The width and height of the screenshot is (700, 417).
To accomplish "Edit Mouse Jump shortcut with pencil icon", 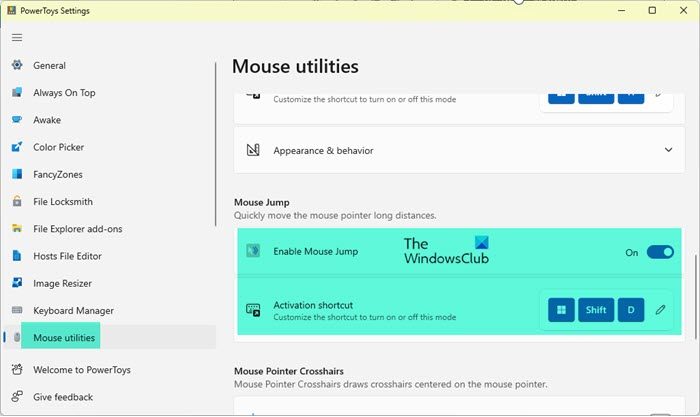I will pos(661,310).
